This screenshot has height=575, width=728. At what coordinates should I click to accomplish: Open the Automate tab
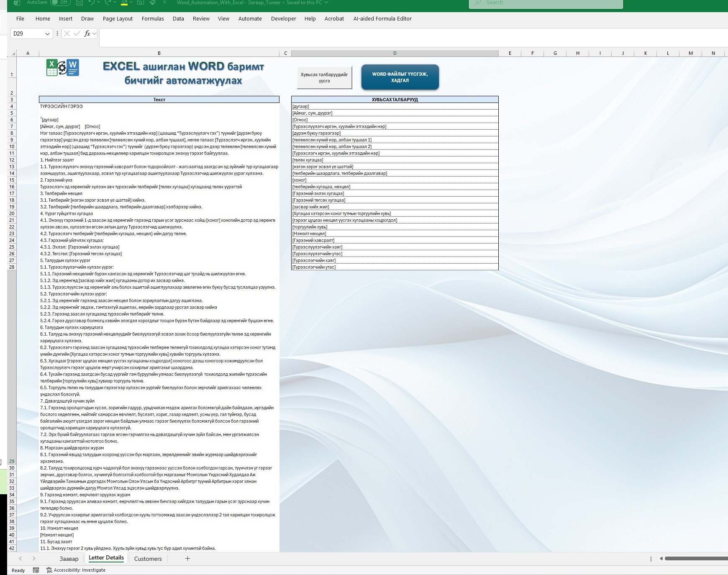pyautogui.click(x=250, y=18)
